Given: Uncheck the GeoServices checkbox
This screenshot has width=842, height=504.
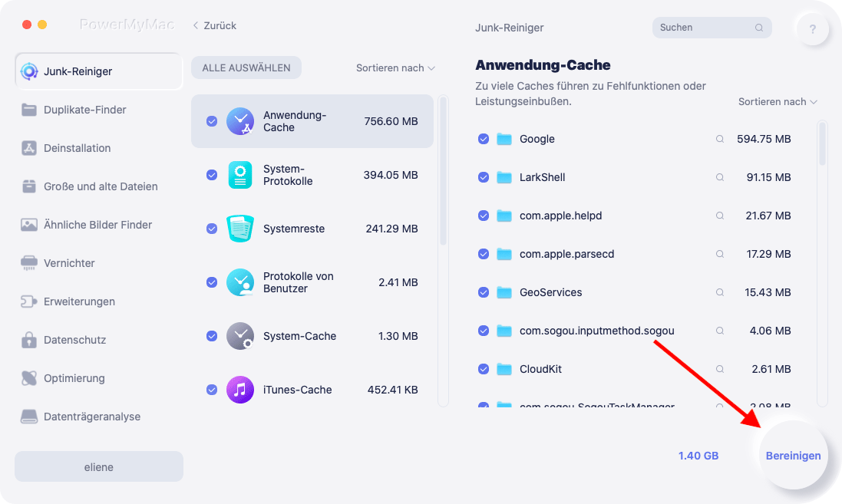Looking at the screenshot, I should click(x=484, y=292).
